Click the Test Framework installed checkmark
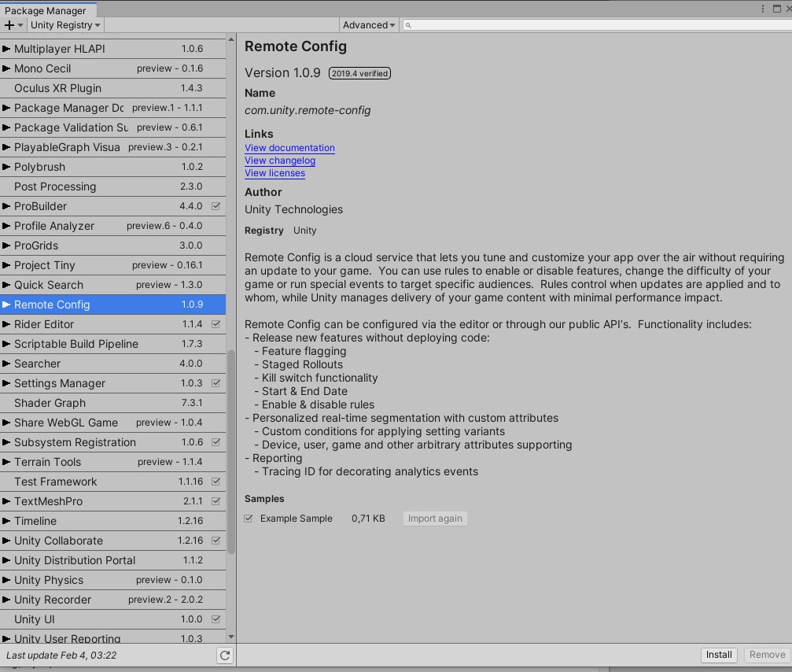This screenshot has height=672, width=792. (215, 482)
